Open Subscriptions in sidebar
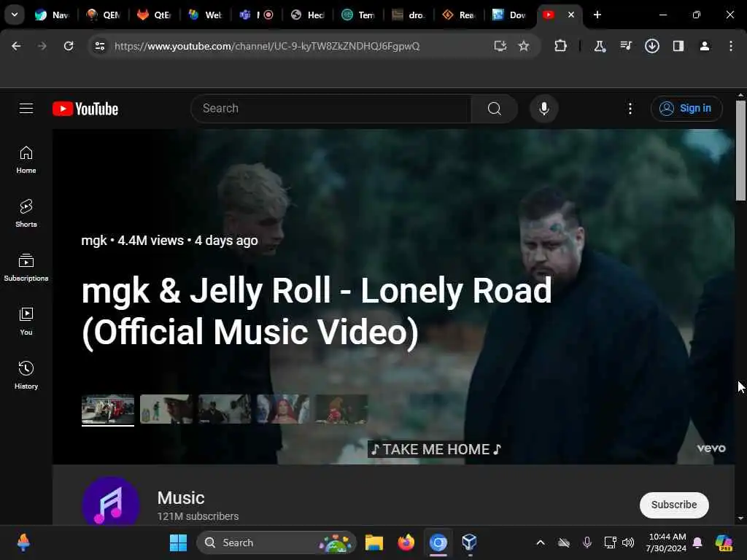 (x=26, y=267)
